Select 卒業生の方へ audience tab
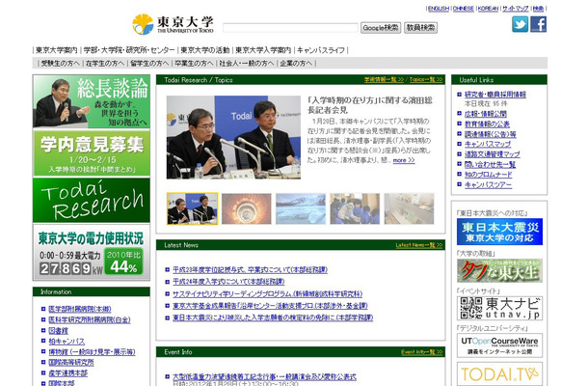The width and height of the screenshot is (588, 386). point(194,64)
